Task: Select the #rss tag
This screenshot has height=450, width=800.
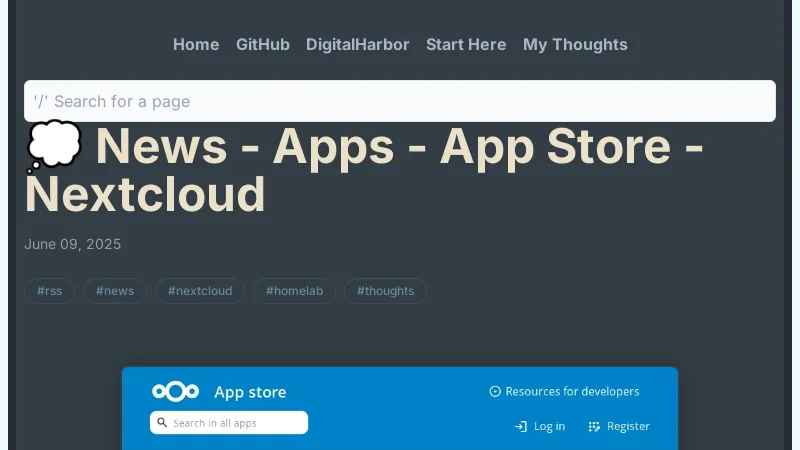Action: click(50, 291)
